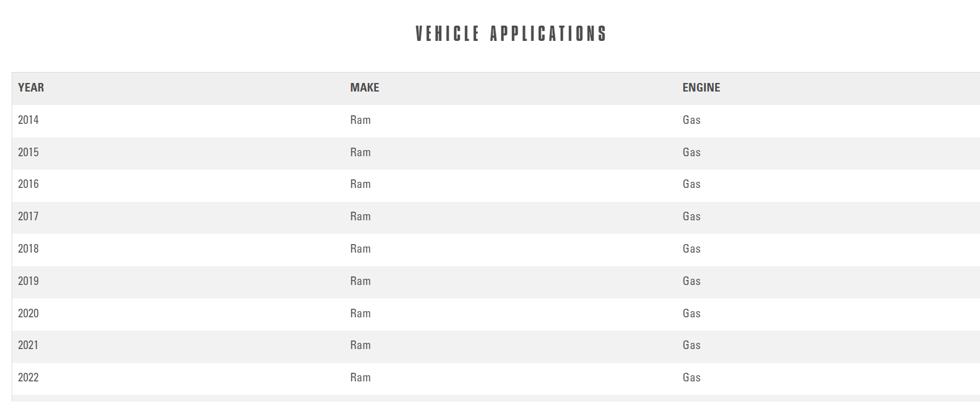Screen dimensions: 980x407
Task: Select Ram in the 2017 row
Action: tap(360, 217)
